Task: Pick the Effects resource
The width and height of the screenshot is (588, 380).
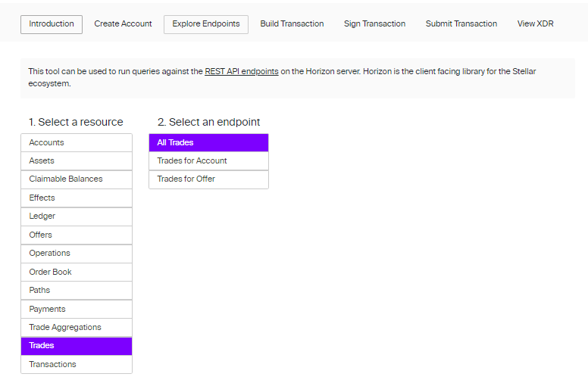Action: click(77, 198)
